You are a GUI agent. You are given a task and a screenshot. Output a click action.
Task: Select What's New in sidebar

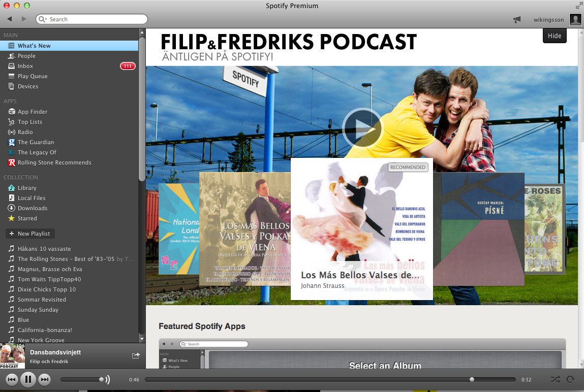tap(69, 46)
